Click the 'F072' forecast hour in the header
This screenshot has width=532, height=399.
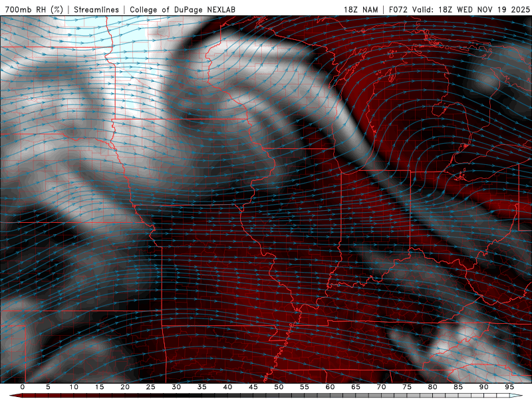(398, 9)
